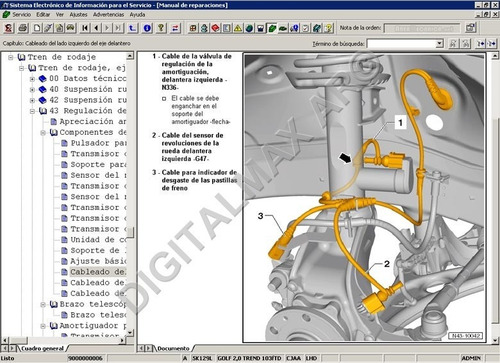Click 'SK129L' in the status bar
Image resolution: width=500 pixels, height=363 pixels.
click(202, 358)
